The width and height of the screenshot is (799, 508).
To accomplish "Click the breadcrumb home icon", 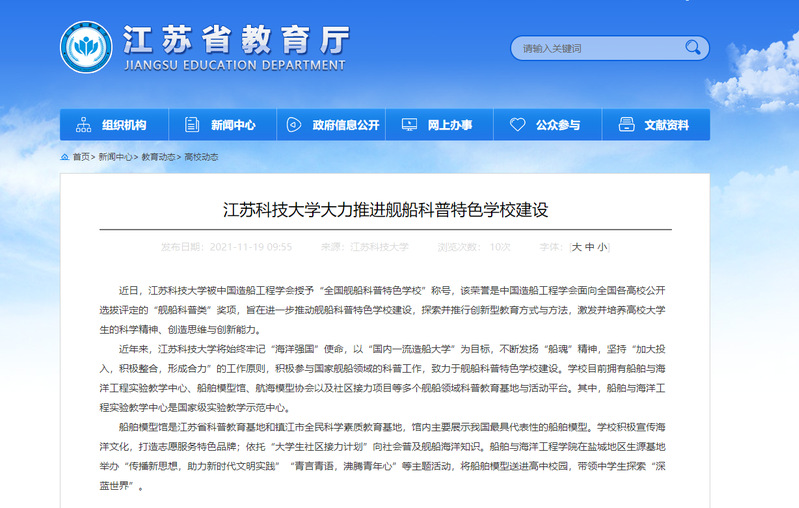I will coord(65,157).
